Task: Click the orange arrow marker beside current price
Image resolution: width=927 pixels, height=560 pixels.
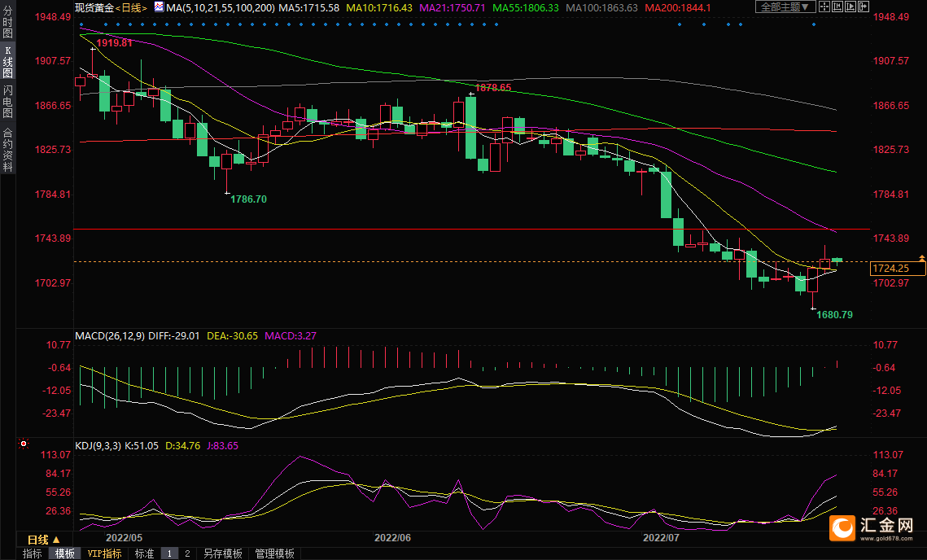Action: [x=922, y=258]
